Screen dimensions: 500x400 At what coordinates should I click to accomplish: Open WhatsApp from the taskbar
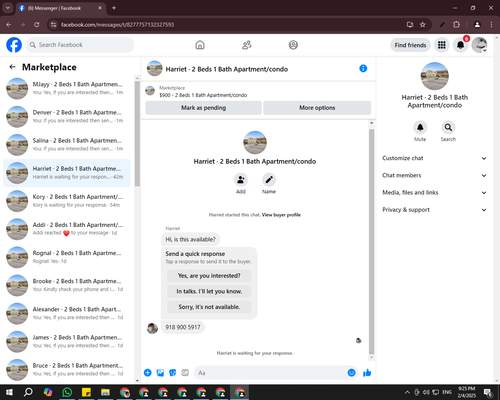coord(67,392)
